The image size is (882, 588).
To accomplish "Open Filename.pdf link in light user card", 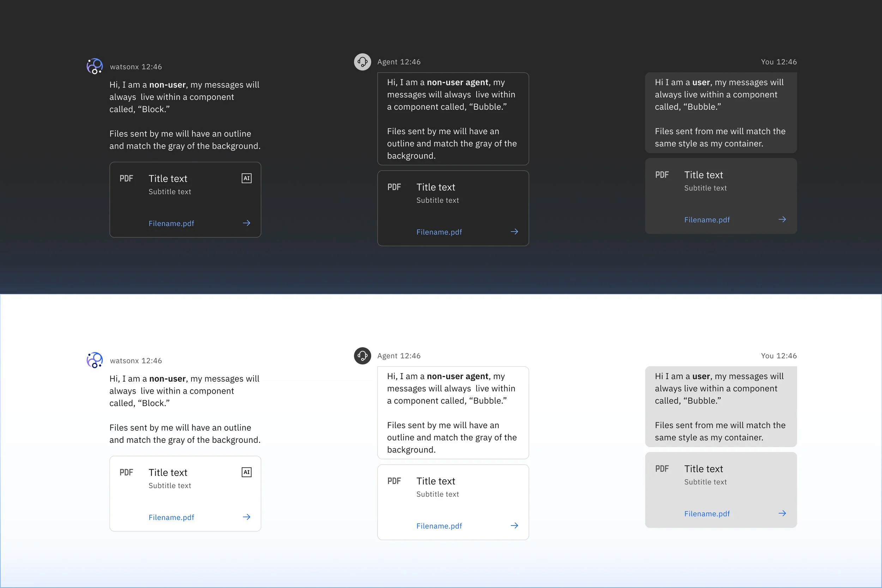I will click(707, 514).
